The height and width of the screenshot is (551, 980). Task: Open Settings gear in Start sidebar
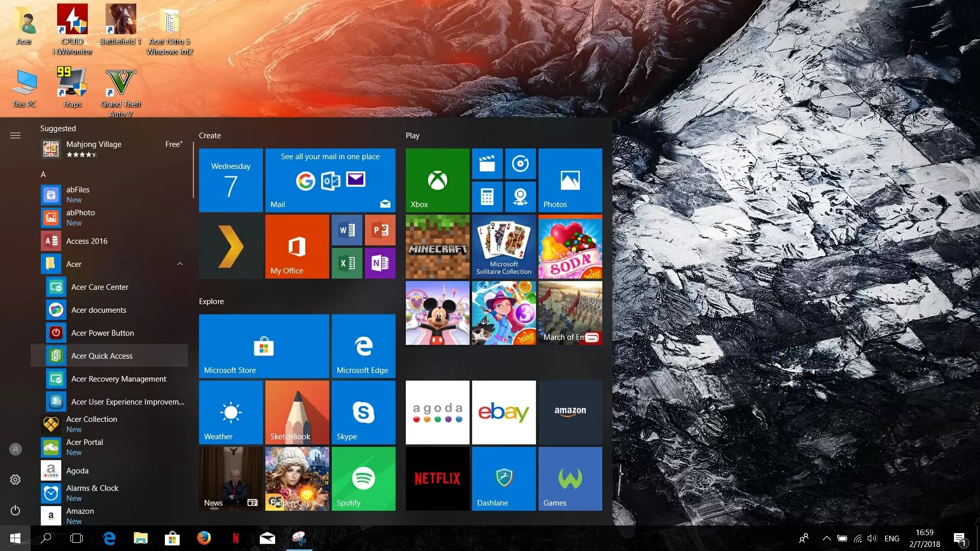15,480
